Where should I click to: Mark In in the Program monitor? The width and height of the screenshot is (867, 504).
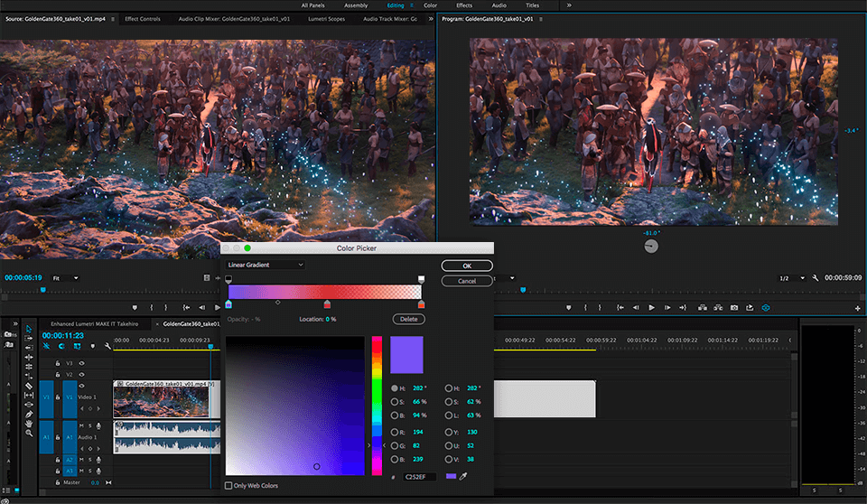coord(585,308)
